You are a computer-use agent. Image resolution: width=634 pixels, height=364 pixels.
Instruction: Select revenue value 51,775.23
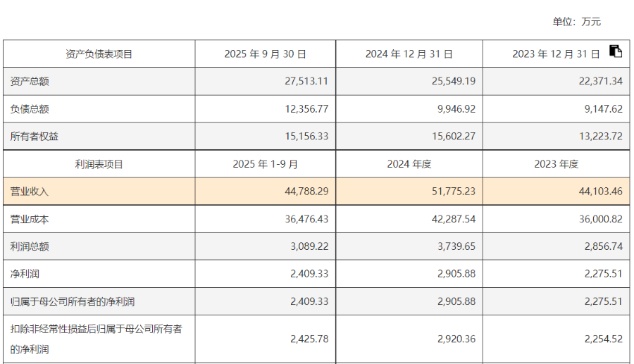click(453, 192)
